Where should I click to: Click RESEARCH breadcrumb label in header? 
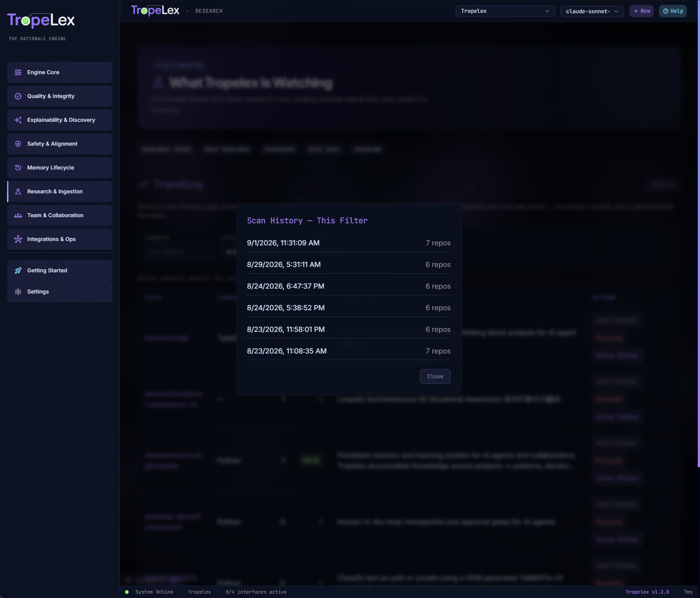pos(209,11)
